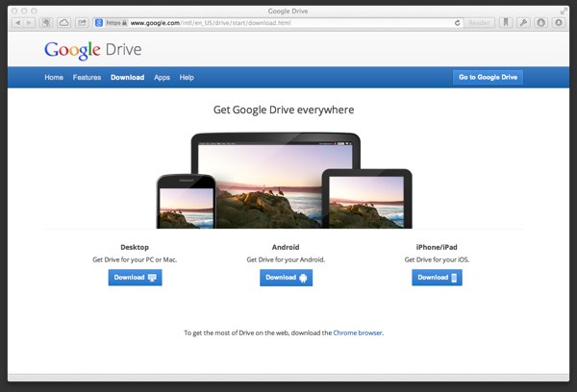The height and width of the screenshot is (392, 577).
Task: Open the Help navigation tab
Action: pos(187,77)
